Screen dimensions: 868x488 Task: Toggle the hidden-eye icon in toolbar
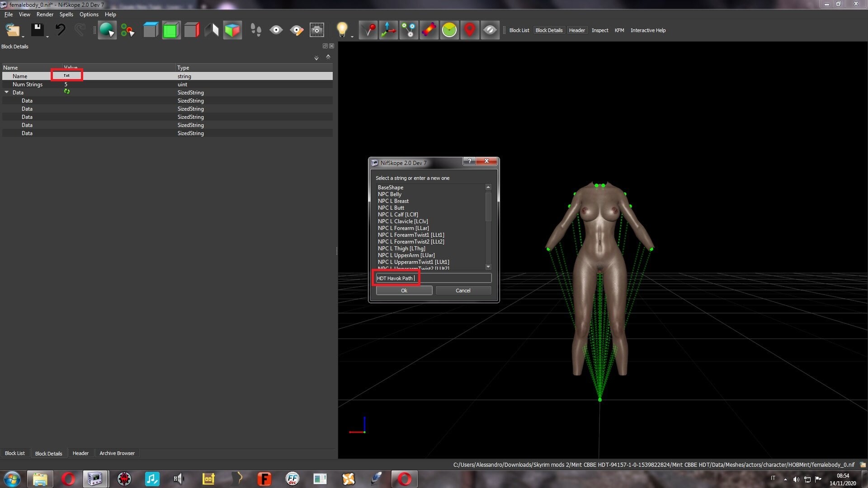(490, 30)
